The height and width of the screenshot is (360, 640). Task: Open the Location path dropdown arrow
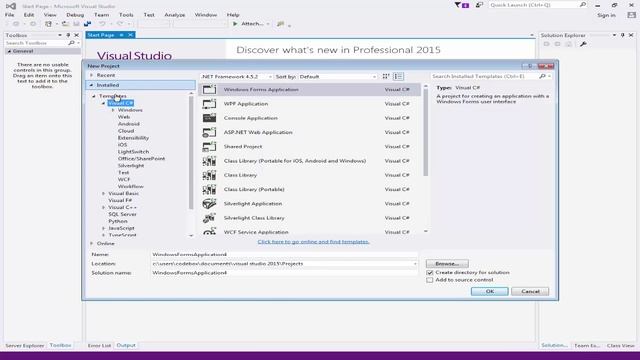pyautogui.click(x=415, y=264)
